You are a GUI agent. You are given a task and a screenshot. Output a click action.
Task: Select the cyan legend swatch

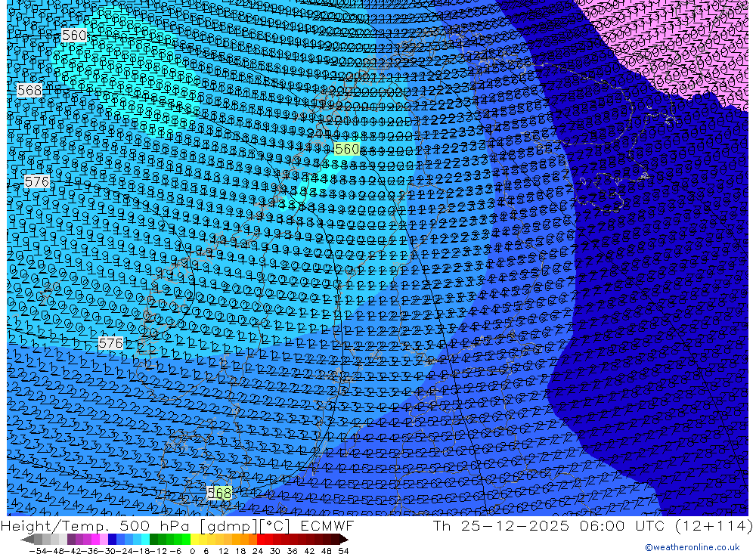click(145, 540)
